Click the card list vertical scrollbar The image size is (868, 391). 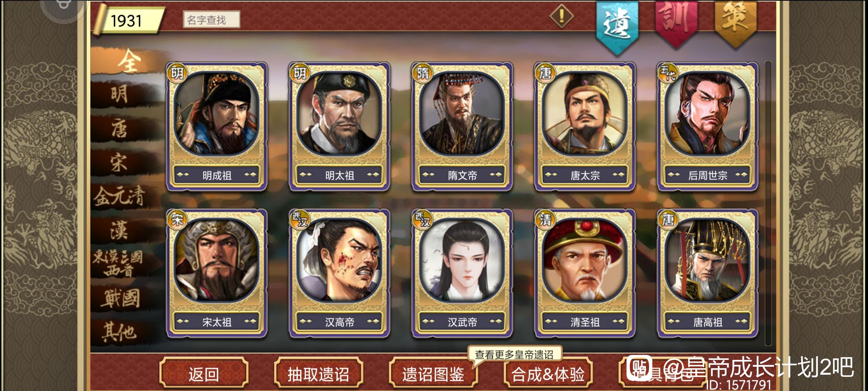[x=767, y=203]
